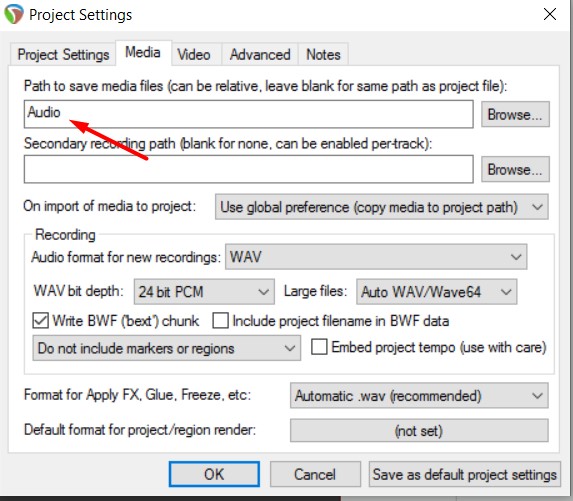573x501 pixels.
Task: Enable Include project filename in BWF data
Action: [220, 320]
